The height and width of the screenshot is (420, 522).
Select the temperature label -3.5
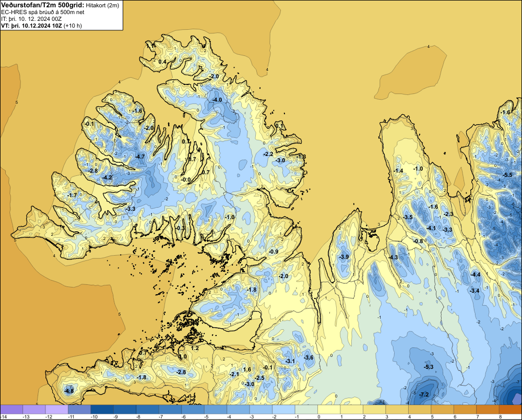(x=408, y=217)
